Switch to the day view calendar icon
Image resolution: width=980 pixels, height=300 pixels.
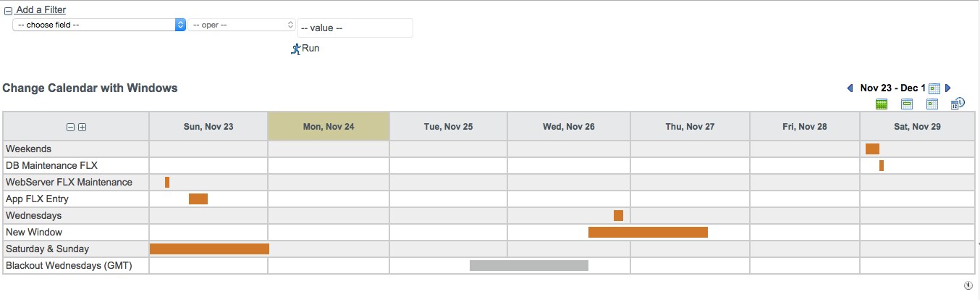pos(932,104)
